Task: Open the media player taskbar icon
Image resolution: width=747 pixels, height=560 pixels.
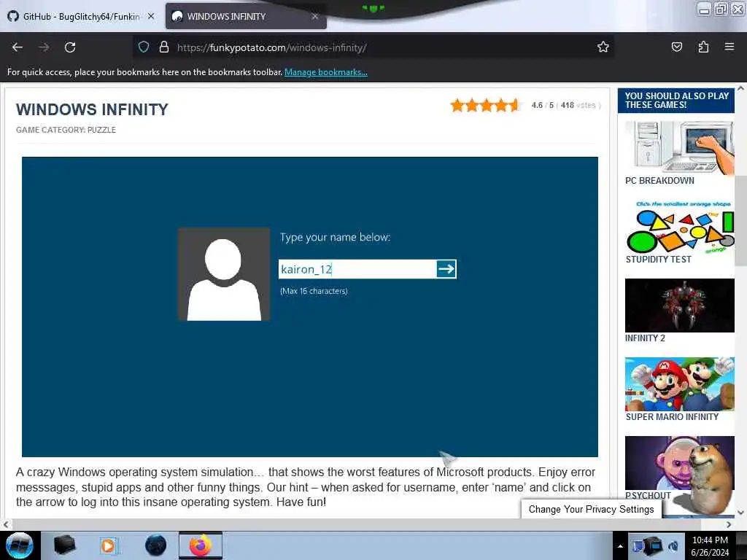Action: 109,545
